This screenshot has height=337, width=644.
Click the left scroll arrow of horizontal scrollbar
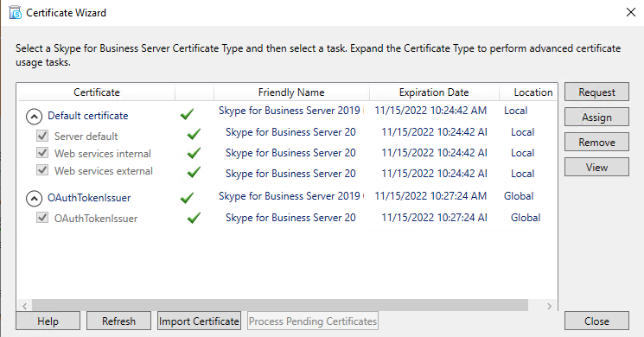pos(25,306)
